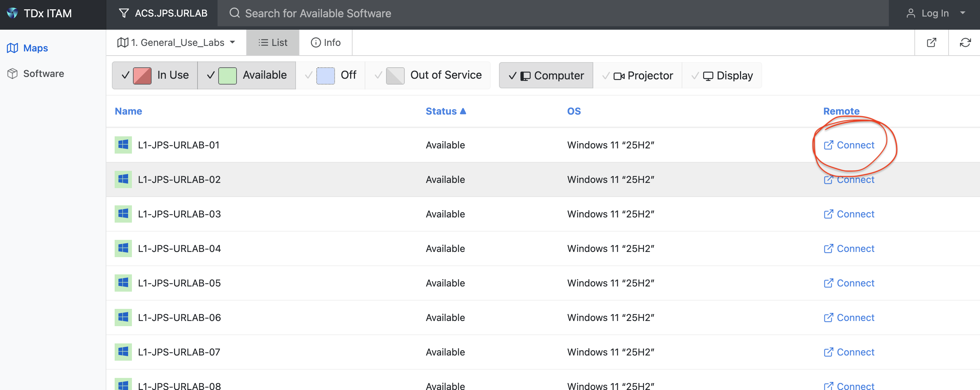Select the L1-JPS-URLAB-07 computer name
Viewport: 980px width, 390px height.
tap(179, 352)
